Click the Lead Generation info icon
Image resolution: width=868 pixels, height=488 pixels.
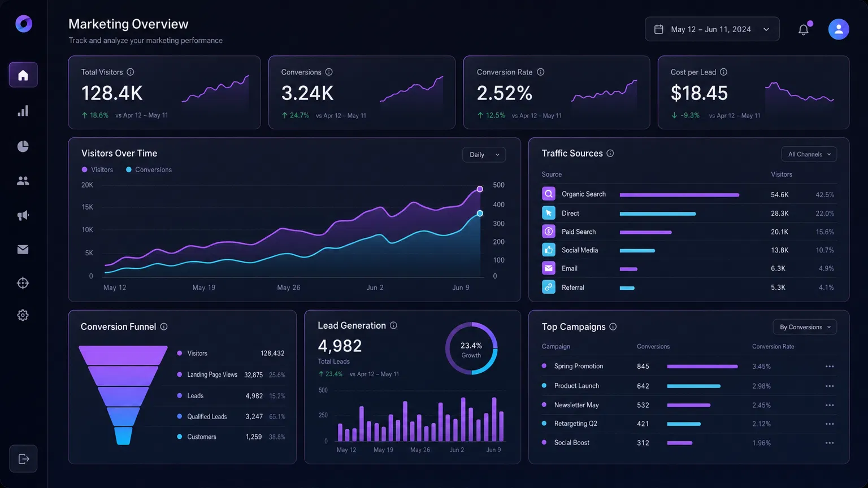393,325
